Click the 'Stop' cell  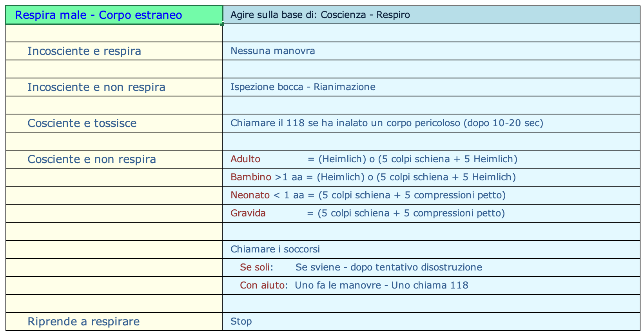tap(431, 321)
